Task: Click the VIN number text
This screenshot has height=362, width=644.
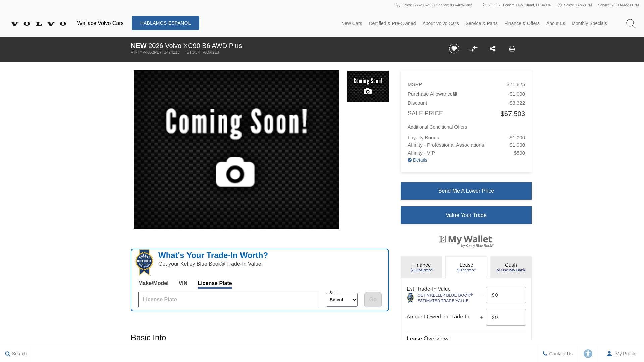Action: (155, 52)
